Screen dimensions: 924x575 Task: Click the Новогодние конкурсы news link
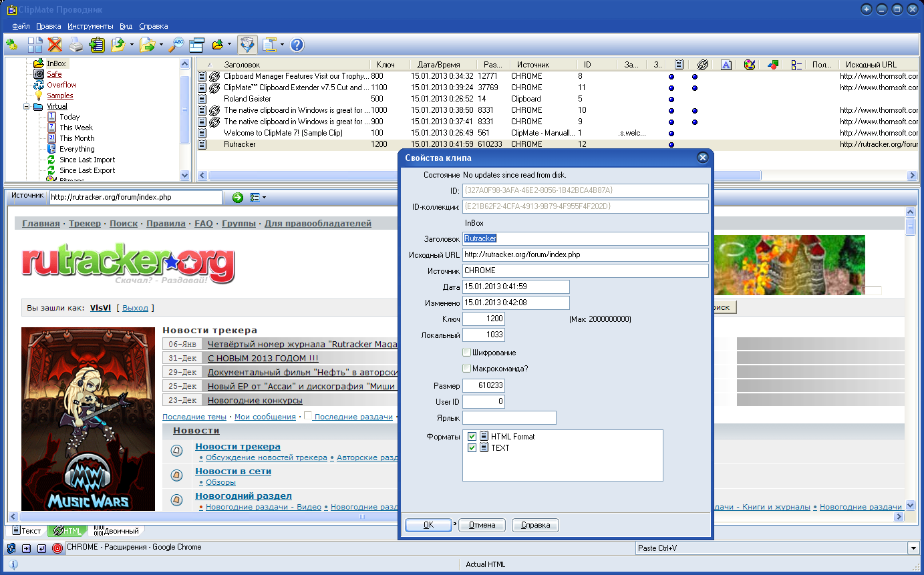[x=255, y=400]
